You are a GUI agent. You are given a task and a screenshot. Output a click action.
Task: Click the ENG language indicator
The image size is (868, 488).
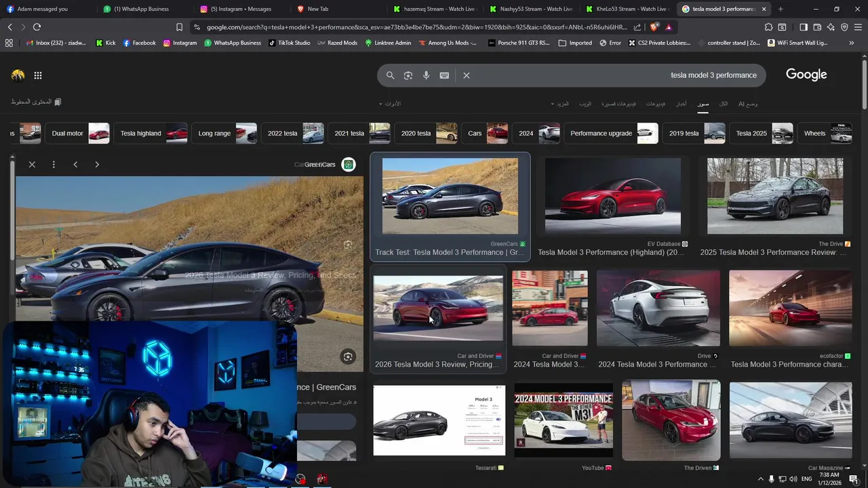pyautogui.click(x=807, y=479)
